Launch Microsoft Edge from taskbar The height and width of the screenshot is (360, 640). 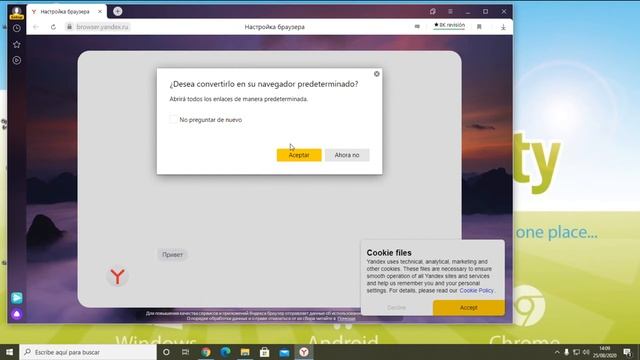tap(225, 352)
